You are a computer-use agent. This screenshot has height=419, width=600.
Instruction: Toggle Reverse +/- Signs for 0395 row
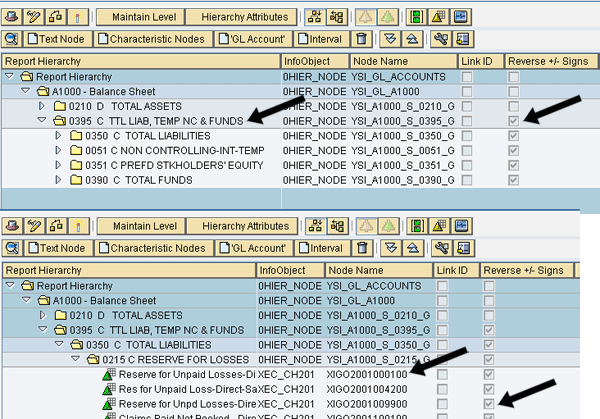tap(514, 120)
